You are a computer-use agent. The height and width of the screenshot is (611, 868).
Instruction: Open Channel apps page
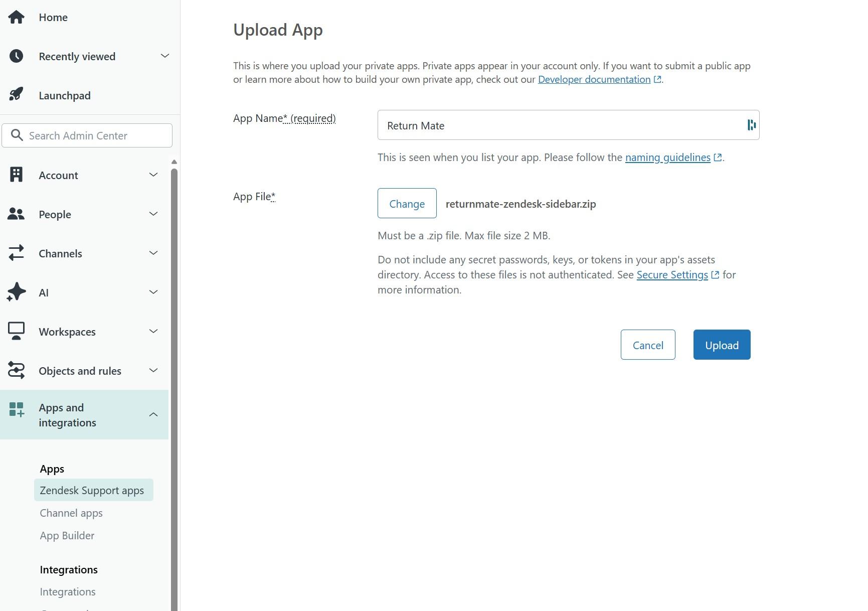coord(71,513)
